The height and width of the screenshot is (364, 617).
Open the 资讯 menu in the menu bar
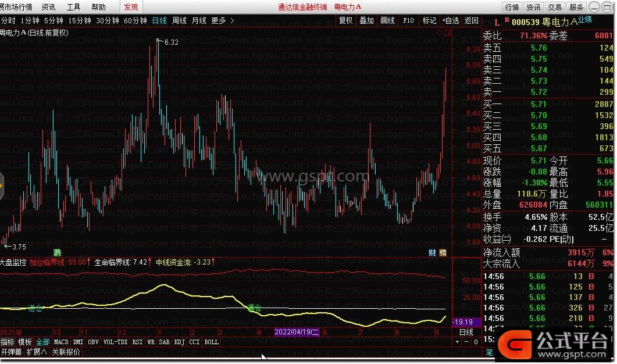coord(48,7)
